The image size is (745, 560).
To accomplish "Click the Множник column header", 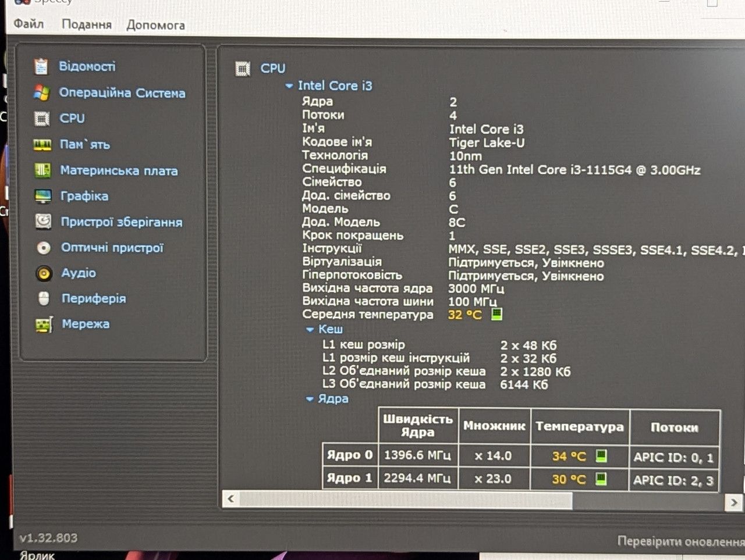I will point(494,426).
